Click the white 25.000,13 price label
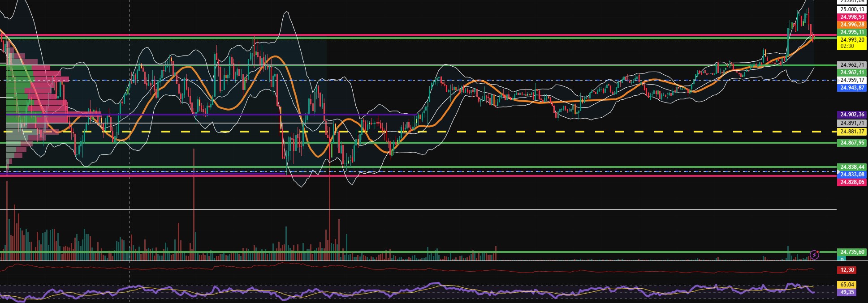This screenshot has width=868, height=303. click(851, 9)
